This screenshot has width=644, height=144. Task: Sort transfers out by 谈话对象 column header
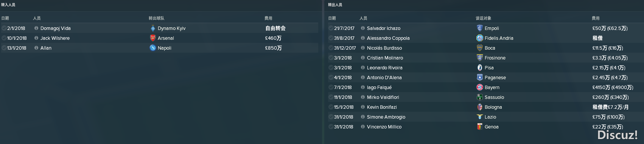(x=484, y=18)
